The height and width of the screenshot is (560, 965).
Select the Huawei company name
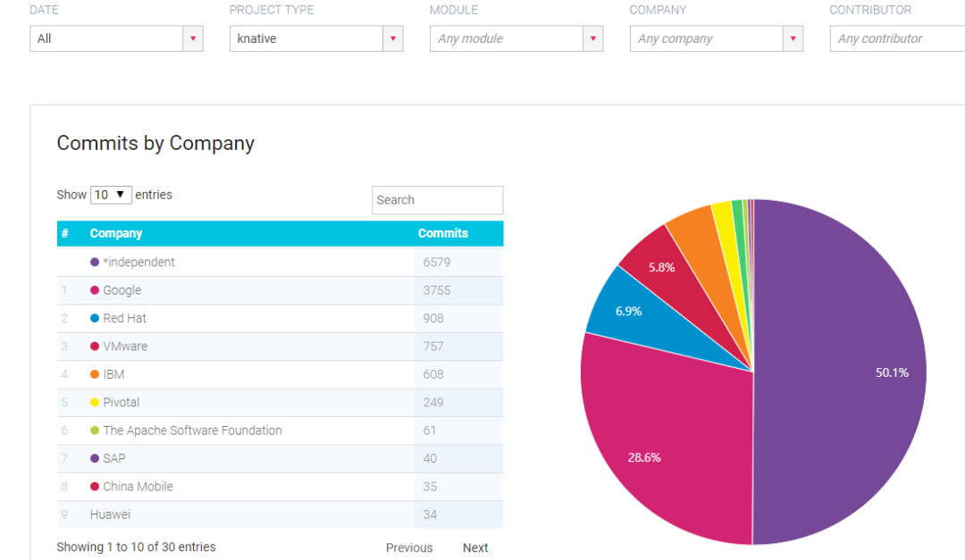coord(110,514)
